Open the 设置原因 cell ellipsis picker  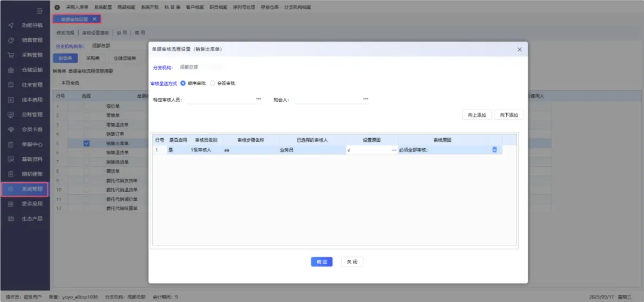click(394, 150)
